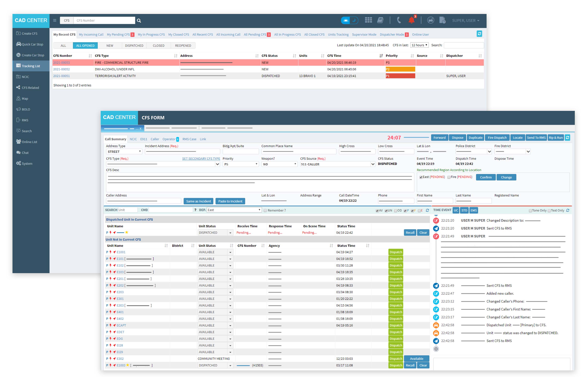The image size is (588, 384).
Task: Refresh the tracking list with teal refresh icon
Action: point(479,34)
